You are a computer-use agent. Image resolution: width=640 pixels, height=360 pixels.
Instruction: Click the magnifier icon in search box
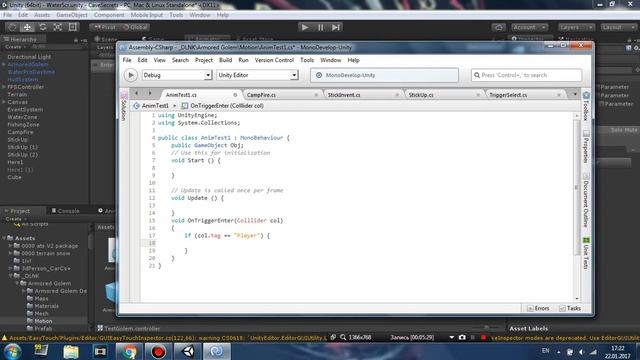click(x=477, y=75)
